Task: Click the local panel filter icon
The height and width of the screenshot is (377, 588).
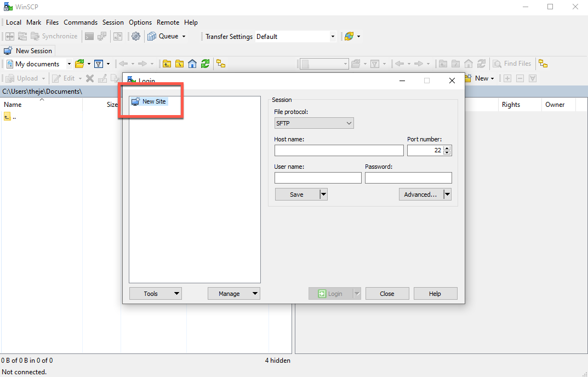Action: [99, 64]
